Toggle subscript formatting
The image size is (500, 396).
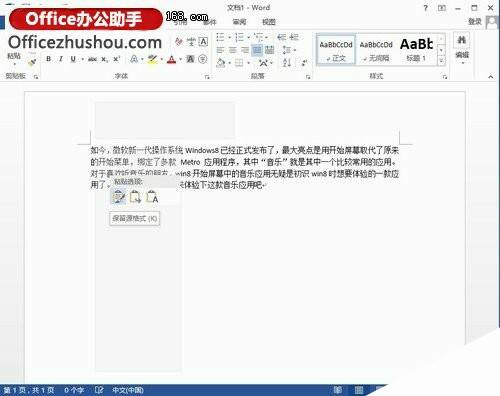104,59
